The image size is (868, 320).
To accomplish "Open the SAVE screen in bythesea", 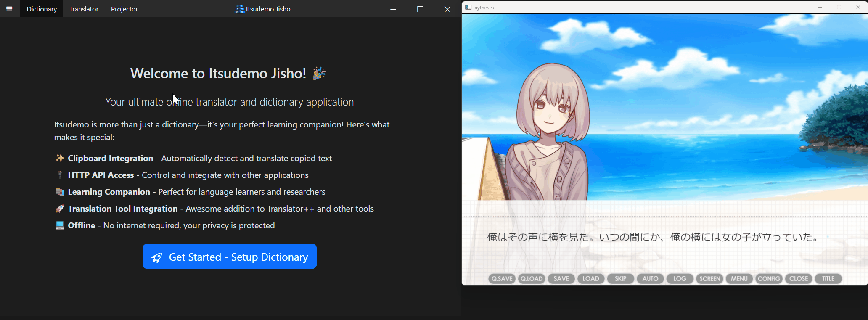I will [561, 279].
